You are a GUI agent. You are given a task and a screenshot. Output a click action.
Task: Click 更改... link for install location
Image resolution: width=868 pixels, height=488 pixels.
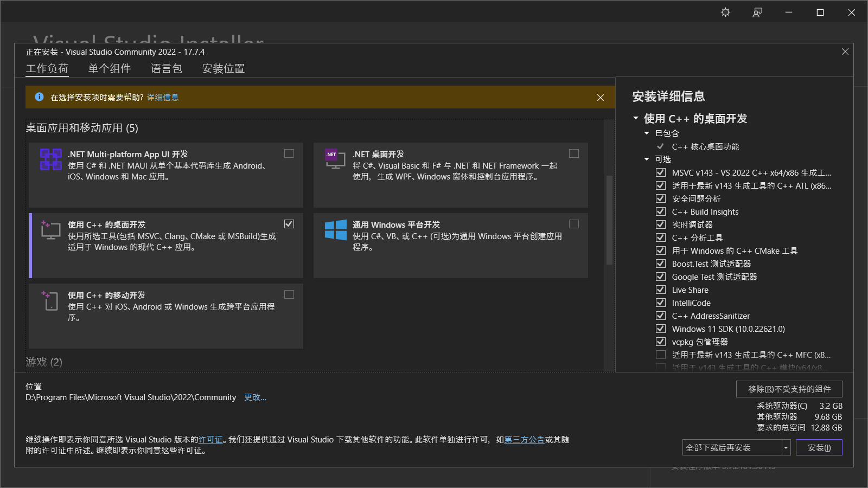[x=255, y=397]
